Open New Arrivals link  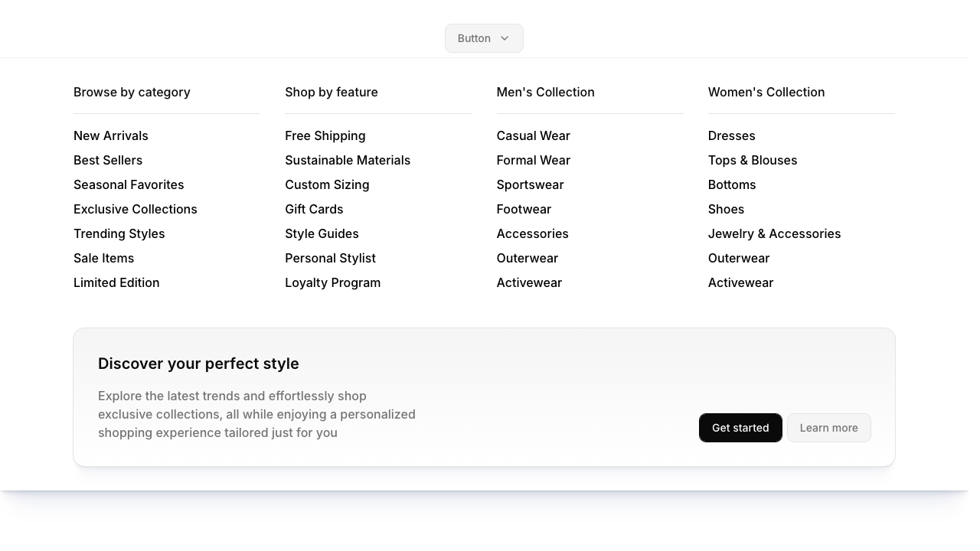point(111,135)
